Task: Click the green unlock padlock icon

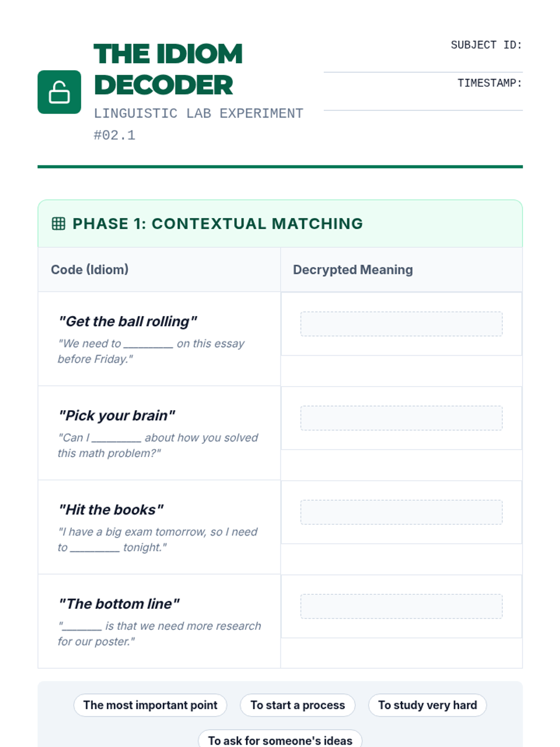Action: (x=59, y=92)
